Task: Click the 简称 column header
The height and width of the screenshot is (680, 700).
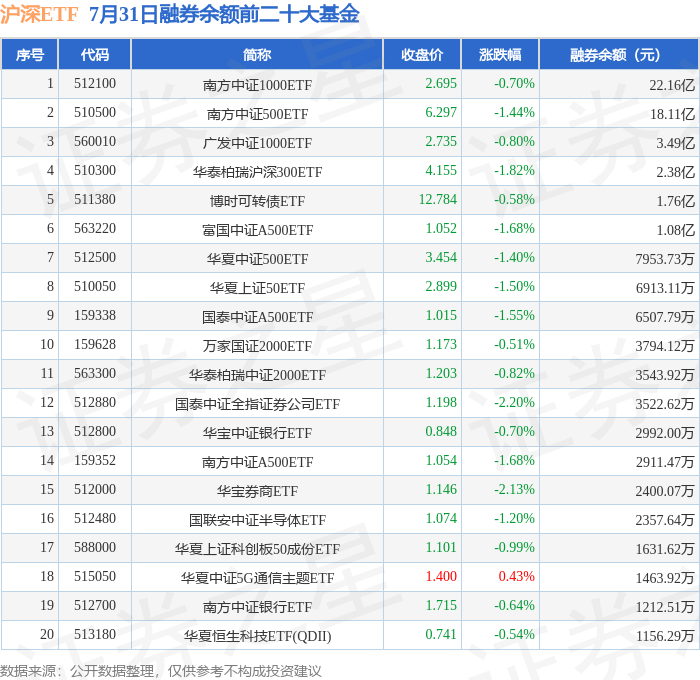Action: 257,54
